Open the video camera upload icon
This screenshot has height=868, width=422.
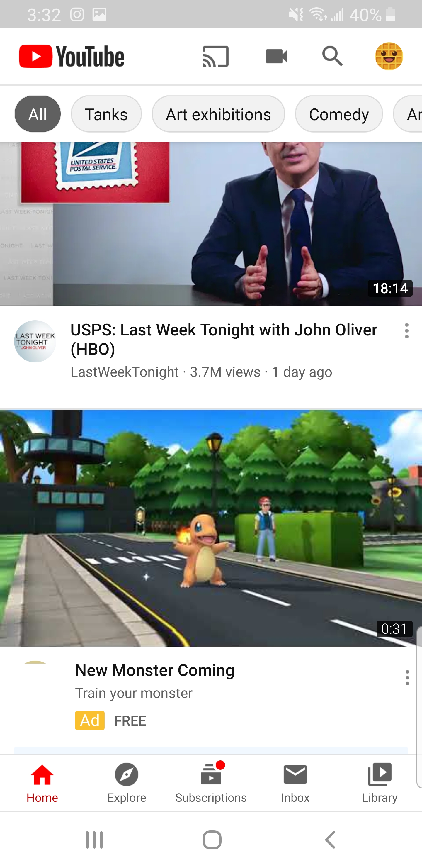pos(277,56)
